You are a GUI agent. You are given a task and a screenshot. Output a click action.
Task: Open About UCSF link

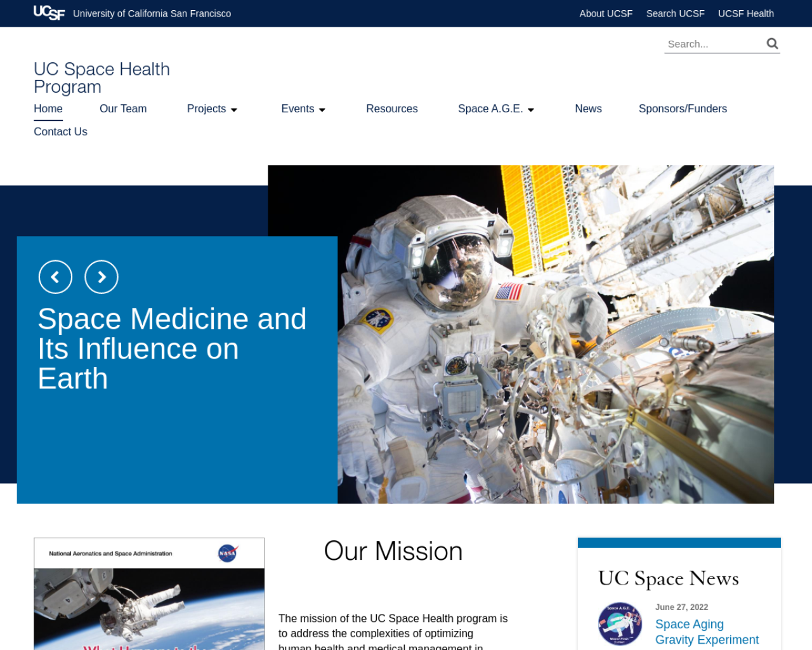click(606, 13)
